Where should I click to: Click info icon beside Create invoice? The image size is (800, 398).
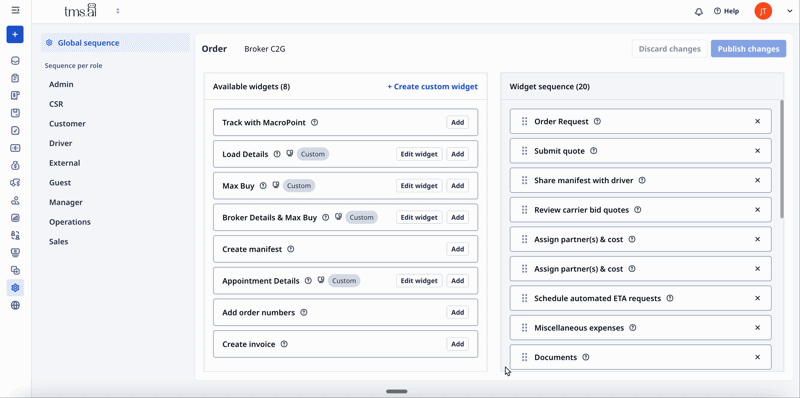(x=284, y=344)
